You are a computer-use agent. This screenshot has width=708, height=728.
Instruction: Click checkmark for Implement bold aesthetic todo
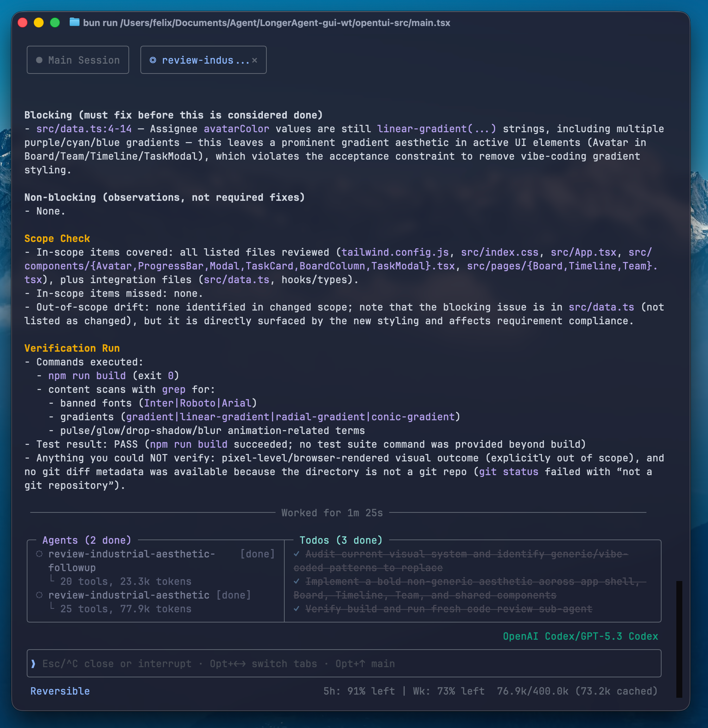coord(296,581)
